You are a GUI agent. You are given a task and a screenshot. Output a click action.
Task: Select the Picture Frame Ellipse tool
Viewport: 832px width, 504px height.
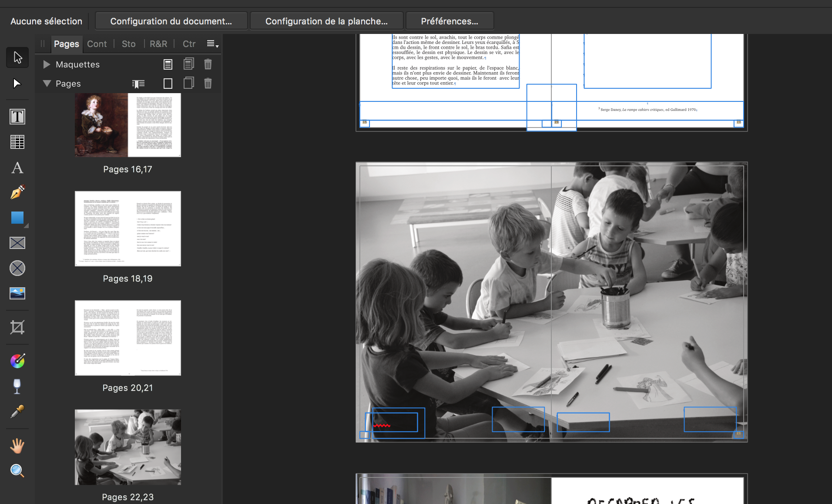point(17,268)
